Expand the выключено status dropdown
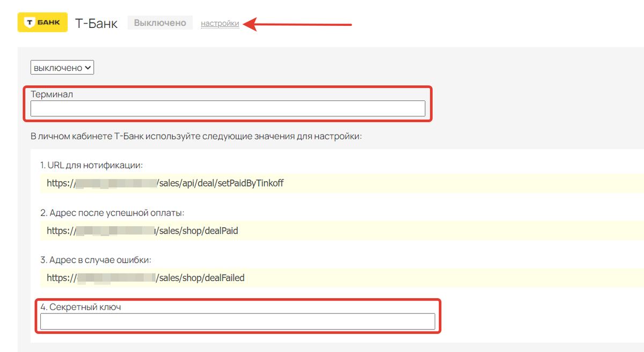This screenshot has width=644, height=352. (x=63, y=68)
